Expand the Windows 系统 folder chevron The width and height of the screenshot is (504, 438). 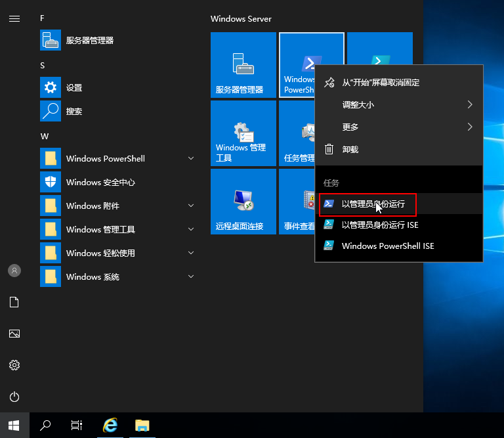click(191, 276)
